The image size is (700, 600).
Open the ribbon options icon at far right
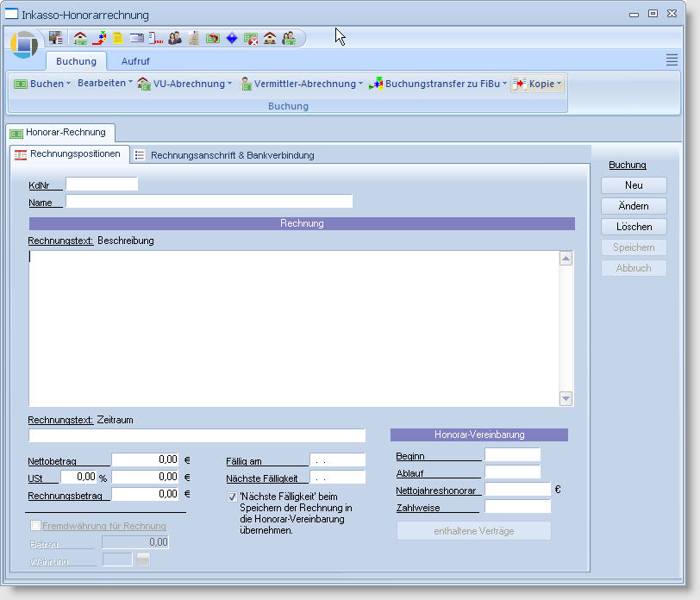(x=672, y=59)
